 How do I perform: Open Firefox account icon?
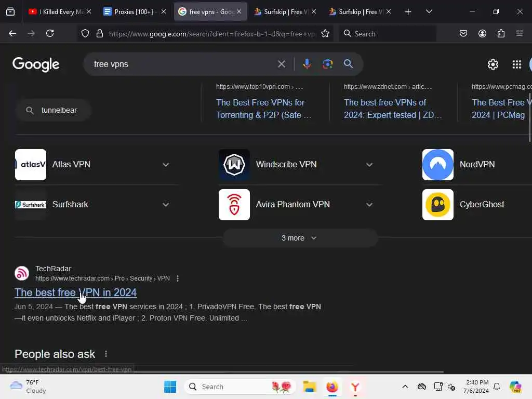pyautogui.click(x=482, y=33)
